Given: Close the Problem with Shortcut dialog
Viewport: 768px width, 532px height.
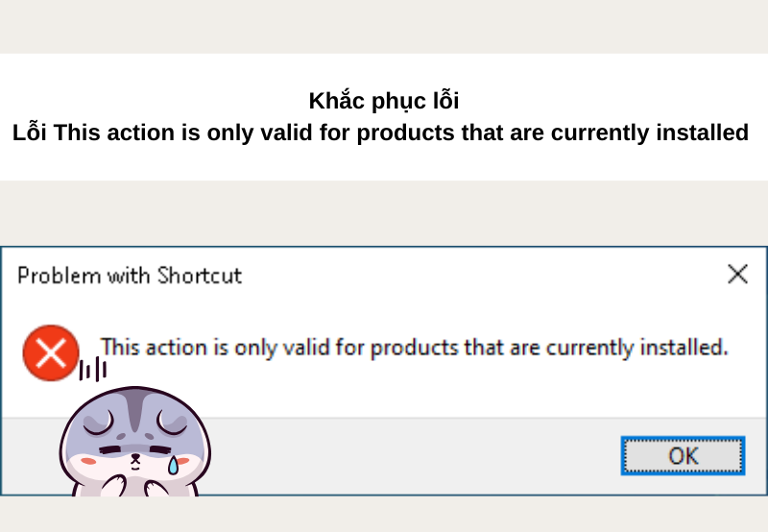Looking at the screenshot, I should tap(737, 275).
